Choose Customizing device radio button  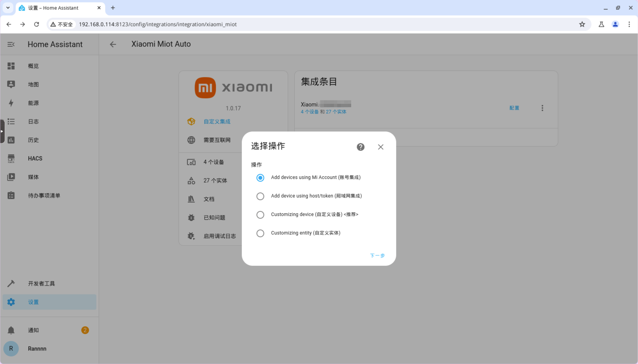260,215
